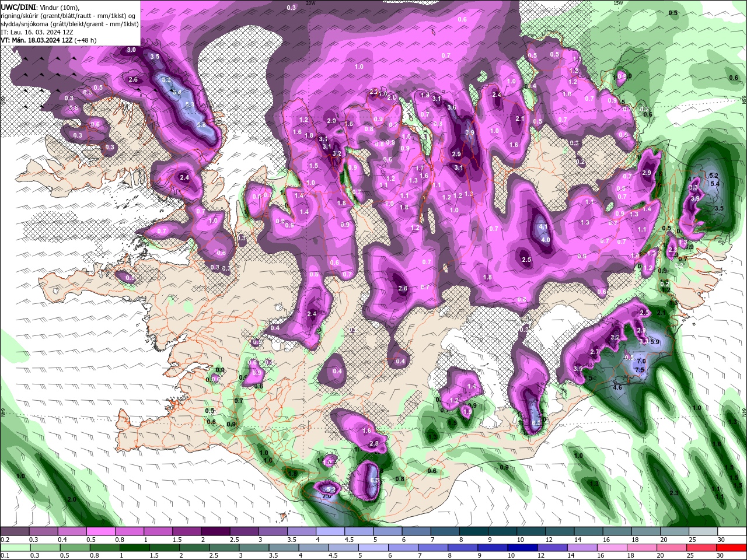Pick rain scale swatch between 0.5 and 0.8
The height and width of the screenshot is (560, 747).
point(75,548)
